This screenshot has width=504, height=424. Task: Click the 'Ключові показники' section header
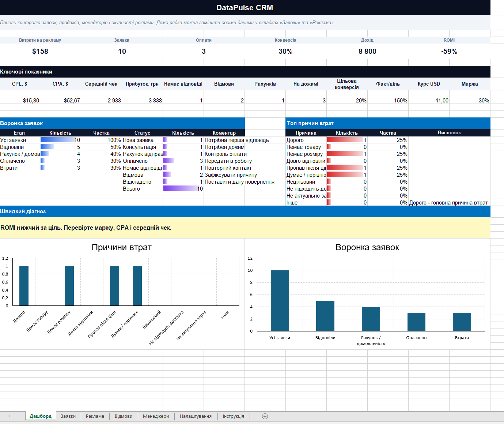[245, 72]
